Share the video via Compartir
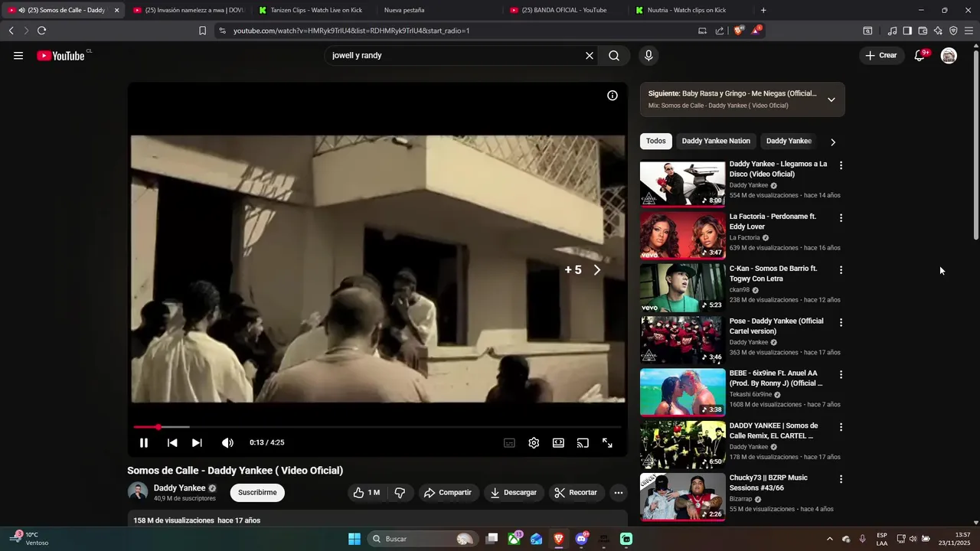 (448, 493)
